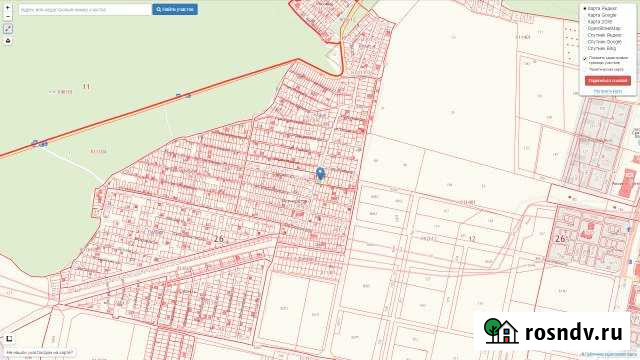The height and width of the screenshot is (360, 640).
Task: Open the rosndv.ru logo link
Action: [553, 332]
